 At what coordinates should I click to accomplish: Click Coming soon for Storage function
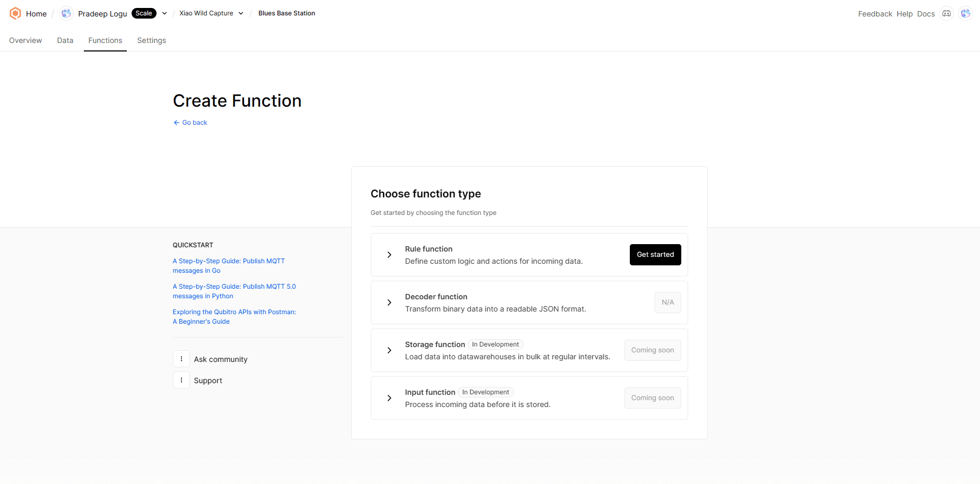click(x=653, y=350)
